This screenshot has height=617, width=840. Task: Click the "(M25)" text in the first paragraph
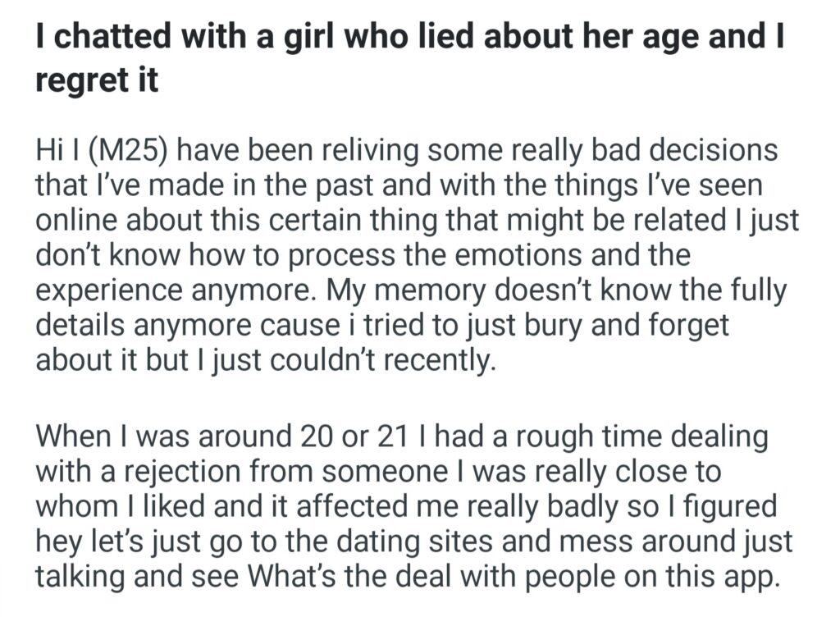[x=126, y=152]
